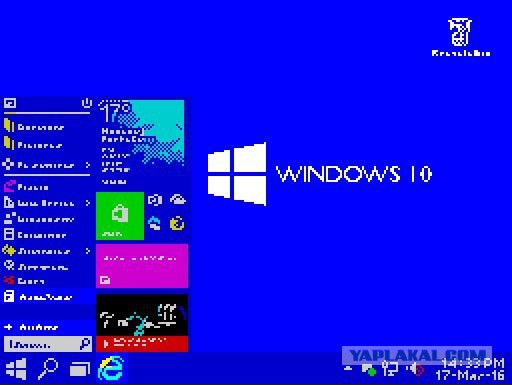The height and width of the screenshot is (385, 512).
Task: Show hidden system tray icons arrow
Action: pos(348,368)
